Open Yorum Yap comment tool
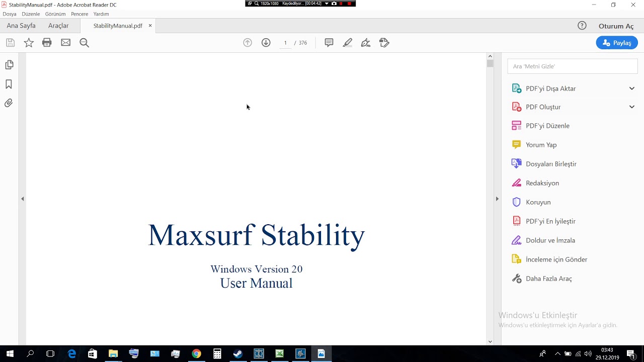Viewport: 644px width, 362px height. coord(541,145)
